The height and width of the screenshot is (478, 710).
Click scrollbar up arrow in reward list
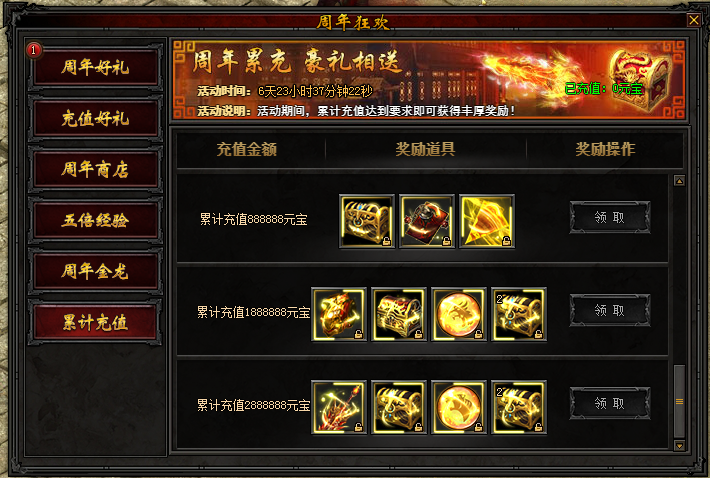point(679,181)
